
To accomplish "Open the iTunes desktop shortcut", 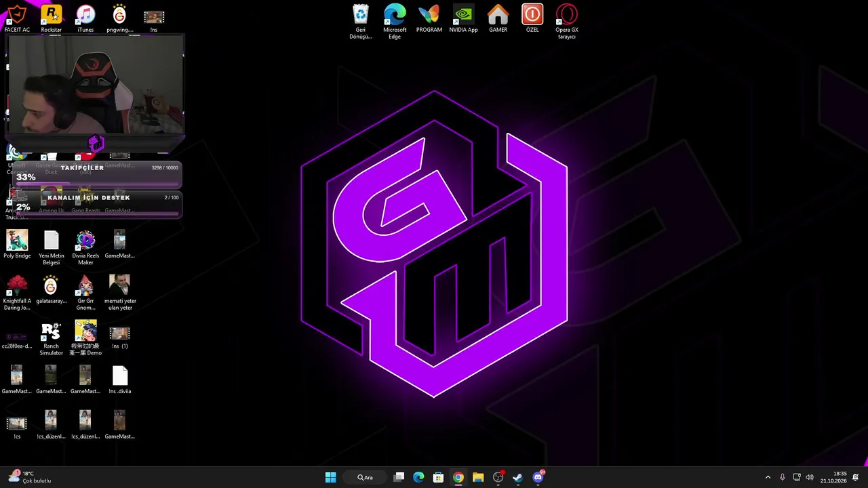I will [85, 19].
